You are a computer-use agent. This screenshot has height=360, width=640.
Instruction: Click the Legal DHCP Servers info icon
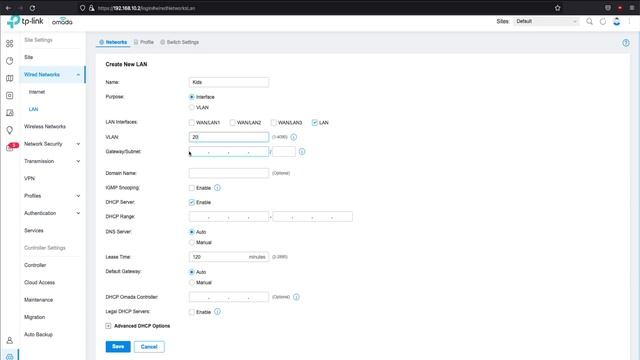[217, 312]
